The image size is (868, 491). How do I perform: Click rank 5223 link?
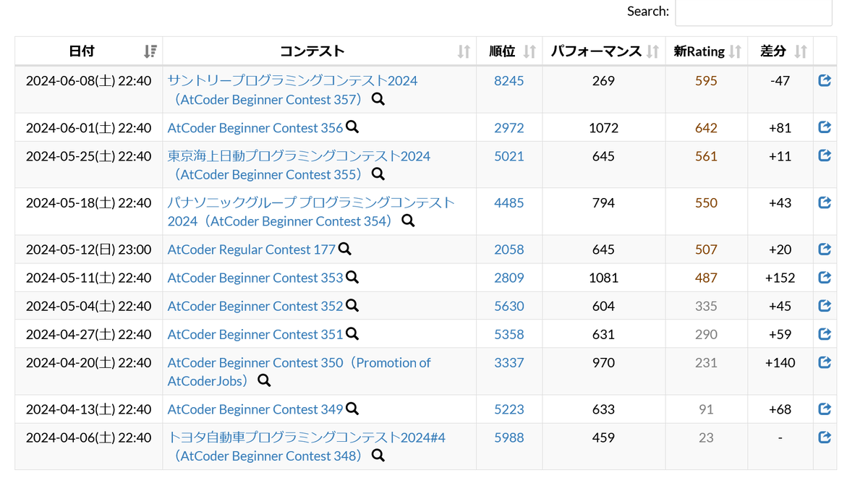tap(509, 409)
